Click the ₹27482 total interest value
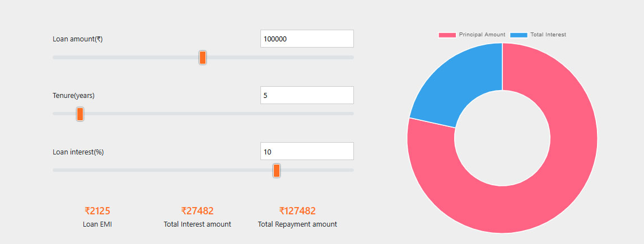This screenshot has height=244, width=644. click(197, 211)
